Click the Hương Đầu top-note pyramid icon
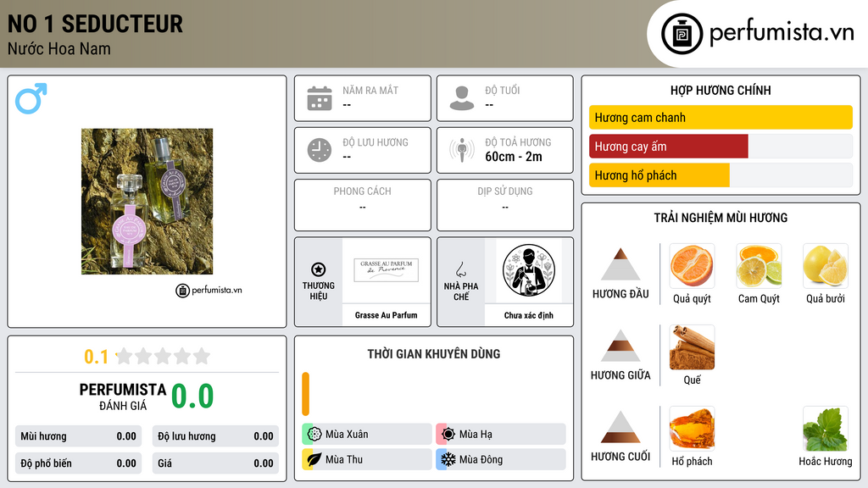The image size is (868, 488). click(620, 264)
